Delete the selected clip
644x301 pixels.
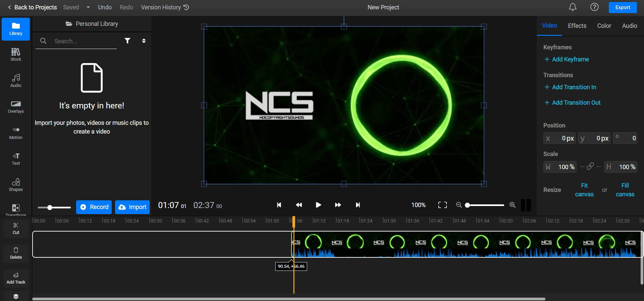16,253
